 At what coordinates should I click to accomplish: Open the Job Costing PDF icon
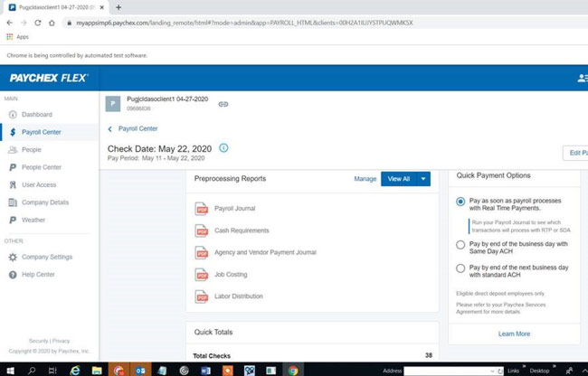point(202,275)
